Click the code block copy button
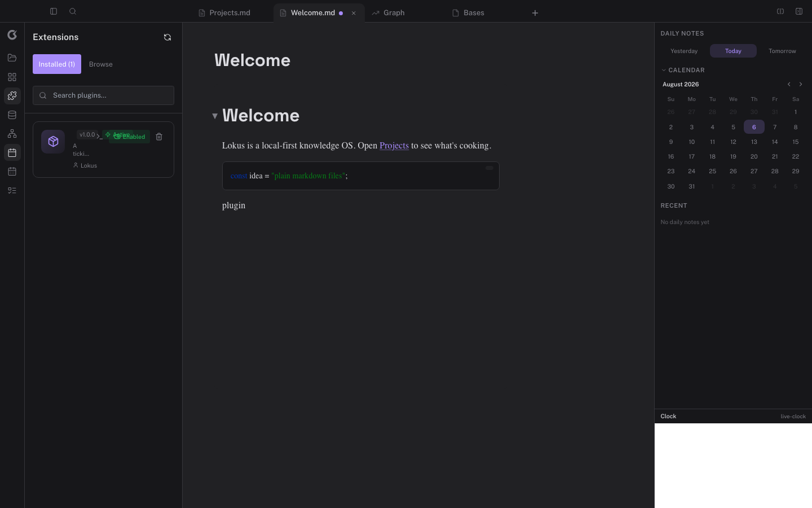Screen dimensions: 812x508 click(489, 168)
